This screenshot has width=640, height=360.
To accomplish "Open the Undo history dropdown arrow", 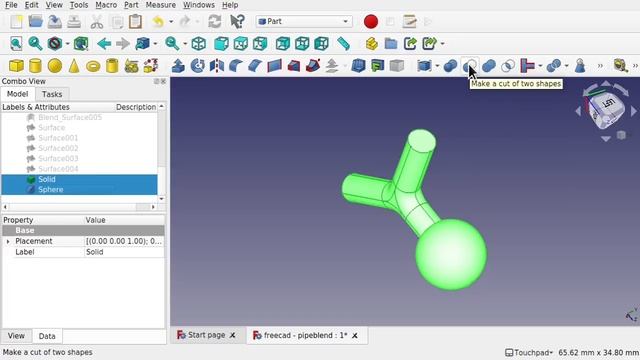I will point(171,22).
